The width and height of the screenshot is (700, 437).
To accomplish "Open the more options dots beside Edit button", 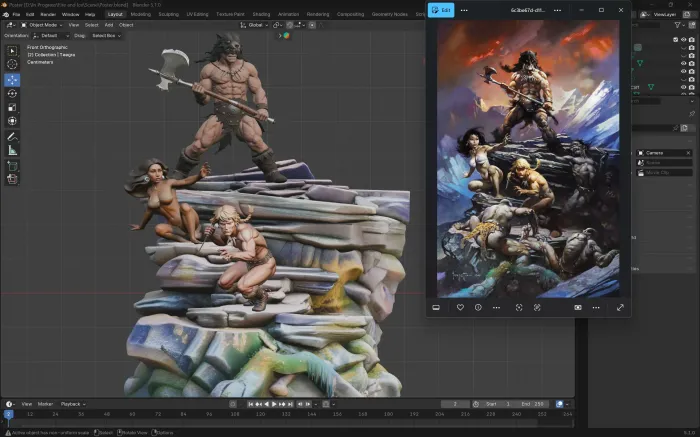I will pos(464,10).
